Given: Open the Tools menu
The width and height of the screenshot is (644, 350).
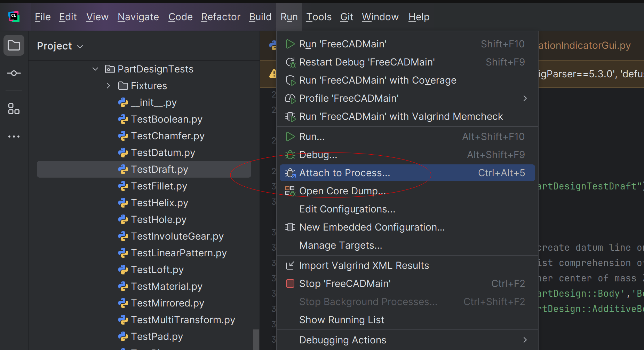Looking at the screenshot, I should [319, 17].
